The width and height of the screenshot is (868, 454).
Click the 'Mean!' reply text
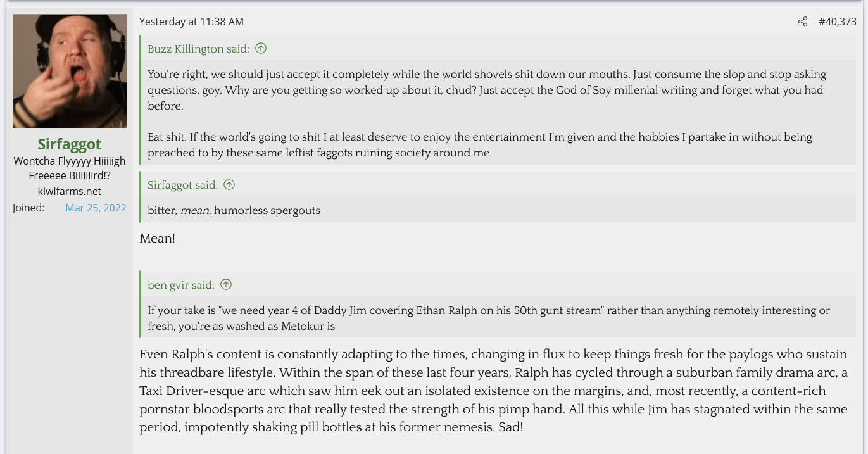coord(157,239)
